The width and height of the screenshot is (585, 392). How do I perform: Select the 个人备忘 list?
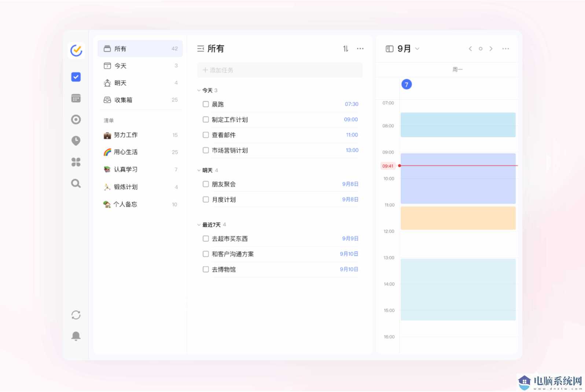coord(140,204)
